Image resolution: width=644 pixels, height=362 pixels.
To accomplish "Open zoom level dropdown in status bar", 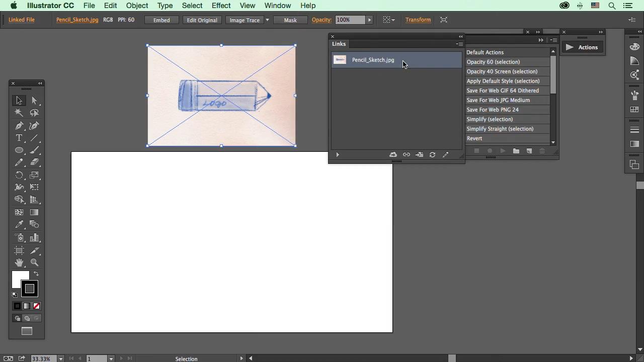I will point(61,358).
